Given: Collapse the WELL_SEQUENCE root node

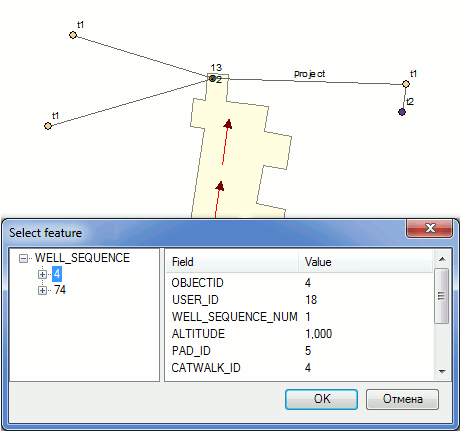Looking at the screenshot, I should (x=23, y=258).
